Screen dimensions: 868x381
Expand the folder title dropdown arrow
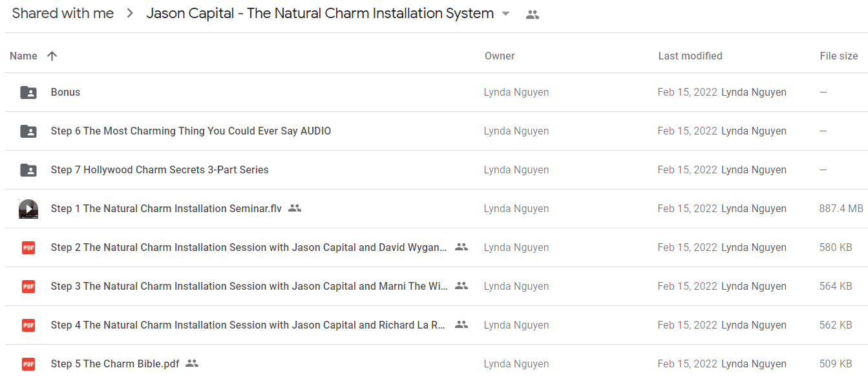coord(506,14)
